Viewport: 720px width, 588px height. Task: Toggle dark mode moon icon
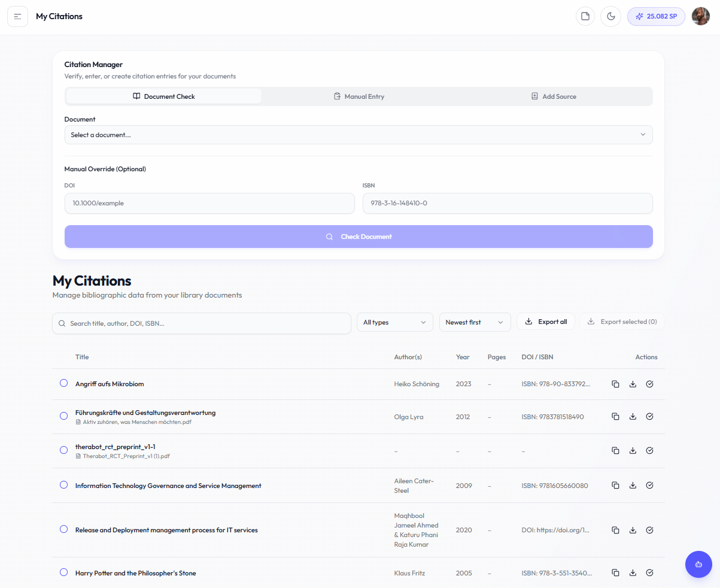tap(611, 16)
